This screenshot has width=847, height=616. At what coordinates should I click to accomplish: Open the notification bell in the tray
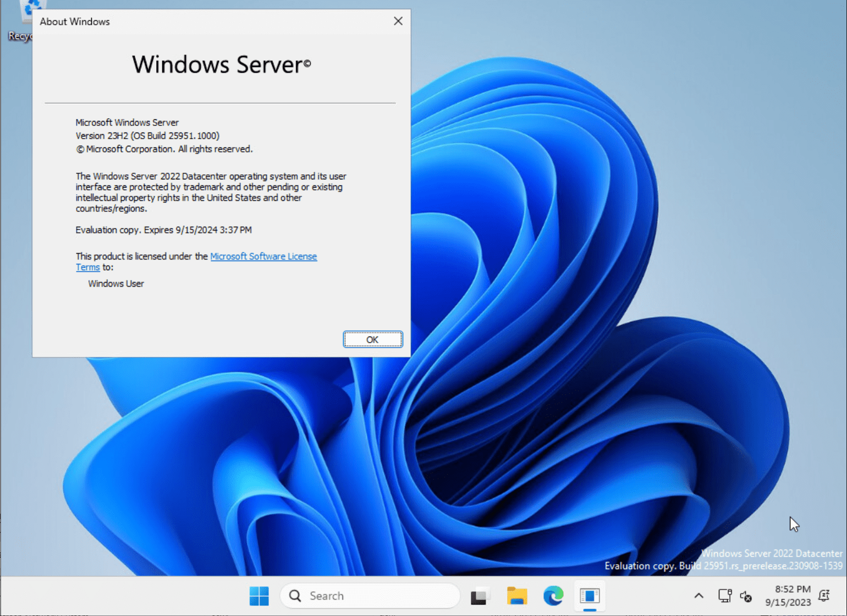click(x=824, y=596)
